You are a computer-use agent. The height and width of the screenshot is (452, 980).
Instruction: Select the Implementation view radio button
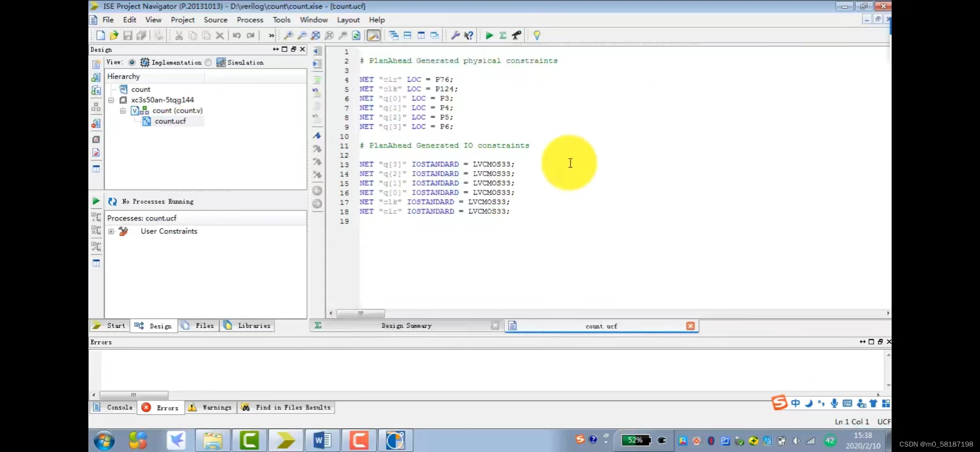pos(132,62)
